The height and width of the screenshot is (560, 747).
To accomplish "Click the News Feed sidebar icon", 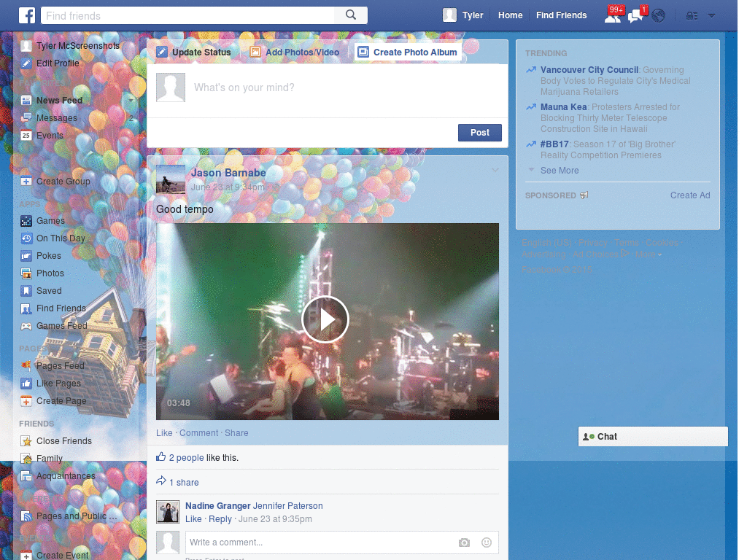I will tap(26, 101).
